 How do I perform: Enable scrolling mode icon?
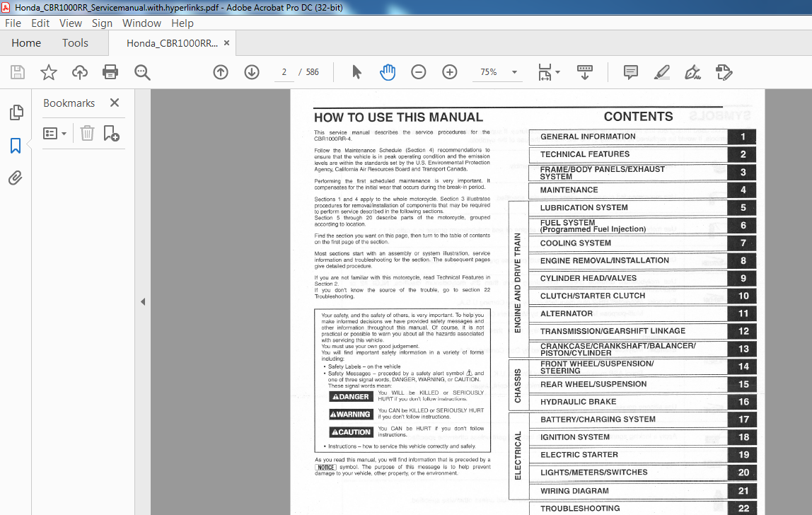585,72
